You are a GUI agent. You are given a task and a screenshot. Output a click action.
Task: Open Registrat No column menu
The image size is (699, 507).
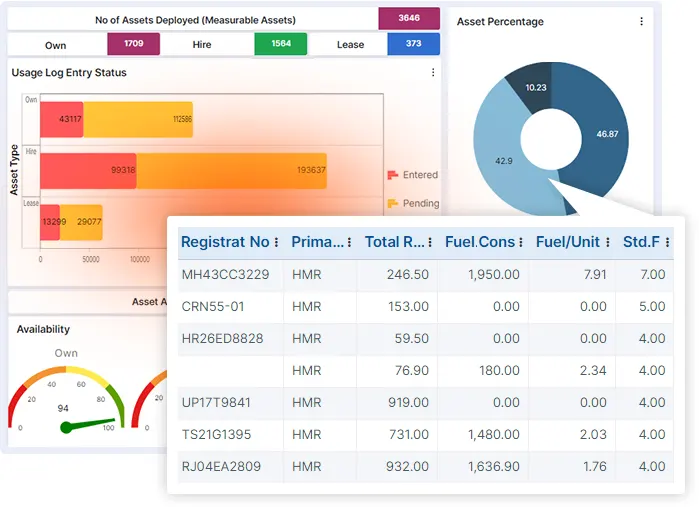pyautogui.click(x=277, y=243)
